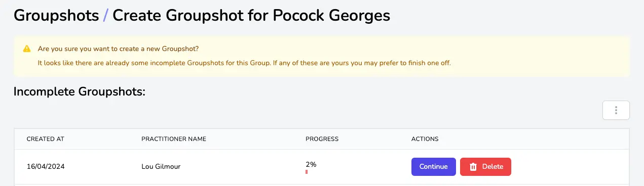Click the Create Groupshot for Pocock Georges title
644x186 pixels.
pos(251,16)
